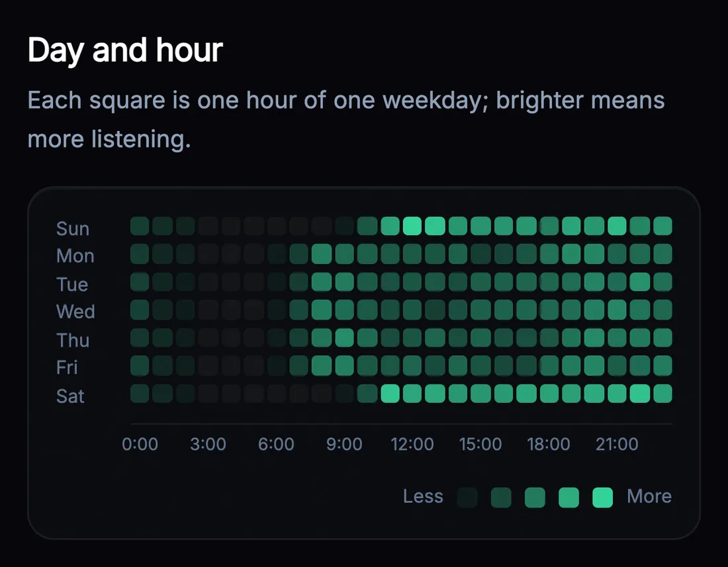Image resolution: width=728 pixels, height=567 pixels.
Task: Select the Saturday 11:00 heatmap square
Action: click(390, 394)
